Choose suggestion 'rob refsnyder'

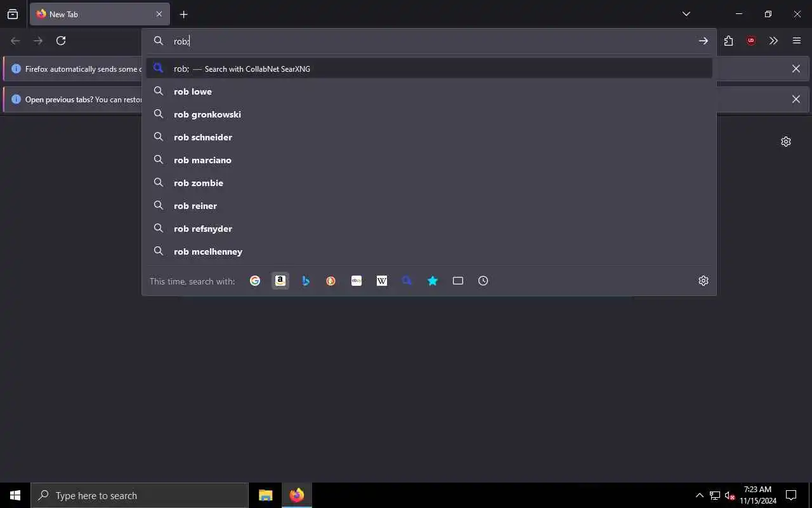pyautogui.click(x=429, y=229)
